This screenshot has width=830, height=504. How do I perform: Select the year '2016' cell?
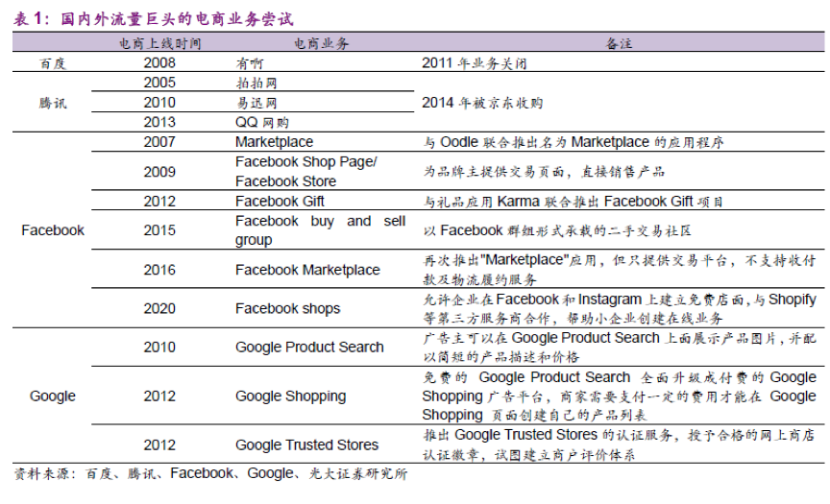coord(159,270)
